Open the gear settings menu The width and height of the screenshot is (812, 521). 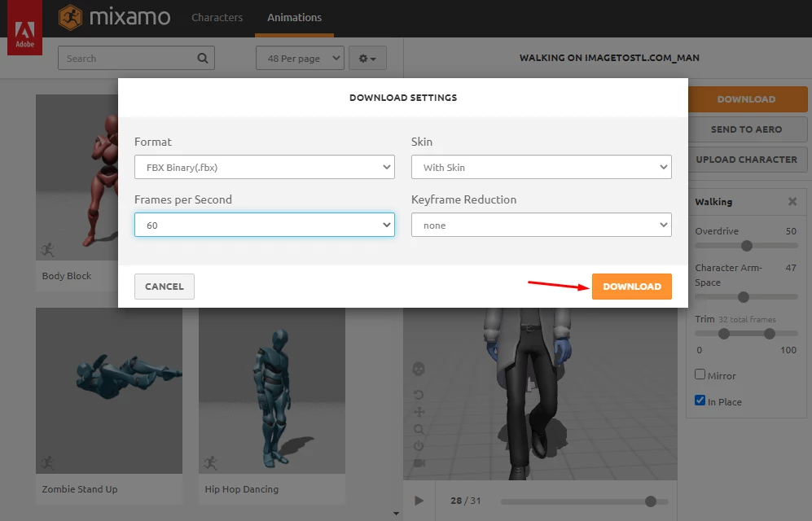(x=367, y=59)
